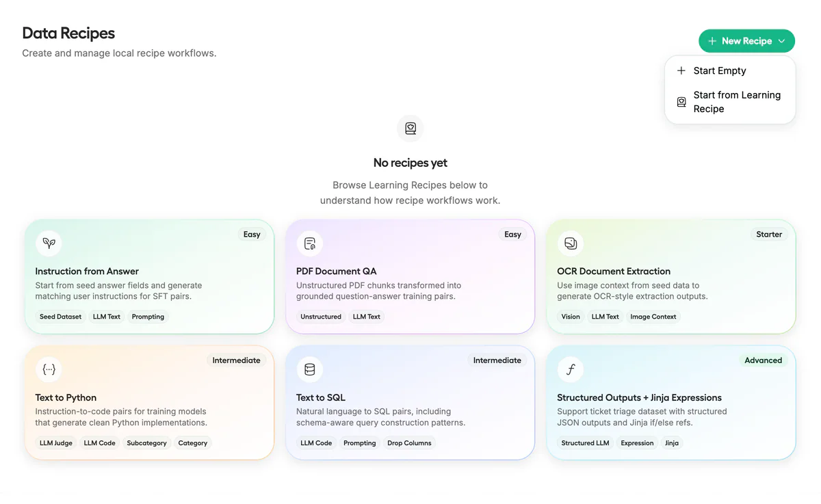This screenshot has height=504, width=821.
Task: Click the Advanced badge on Structured Outputs
Action: point(764,360)
